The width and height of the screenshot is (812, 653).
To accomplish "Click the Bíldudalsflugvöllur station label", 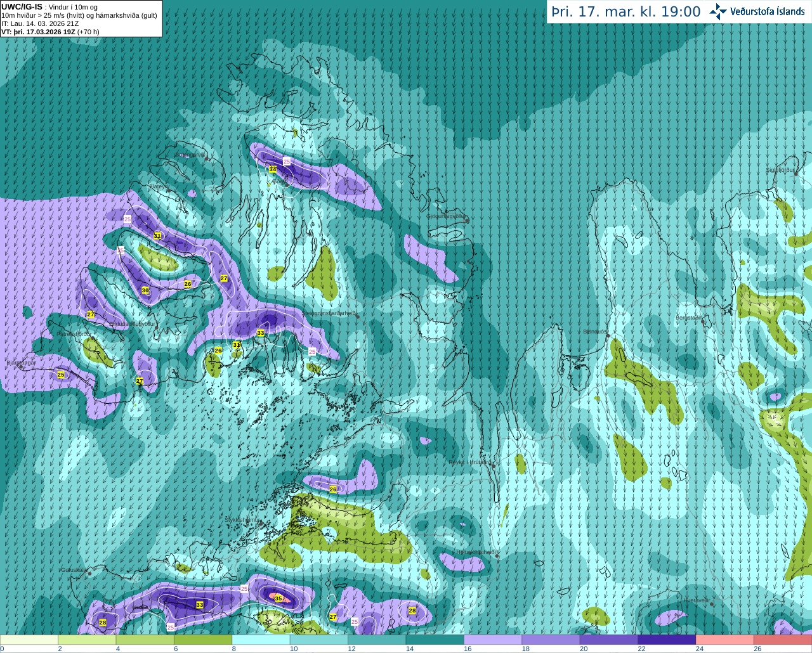I will (x=132, y=324).
